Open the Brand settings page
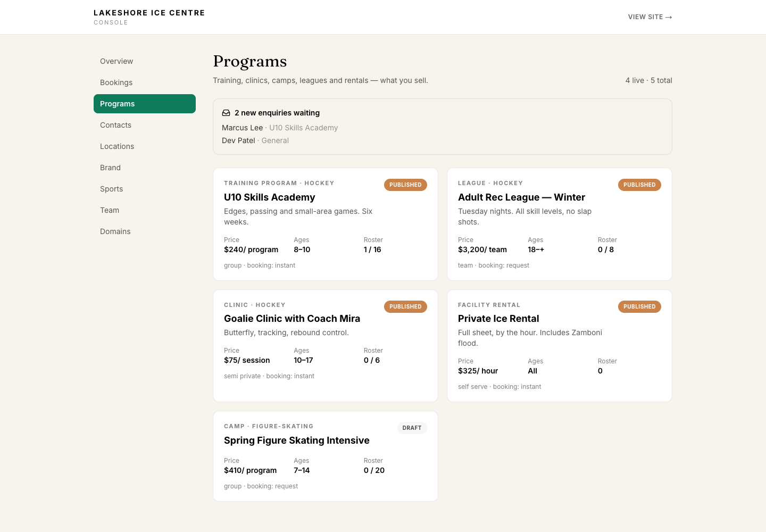This screenshot has width=766, height=532. point(145,168)
